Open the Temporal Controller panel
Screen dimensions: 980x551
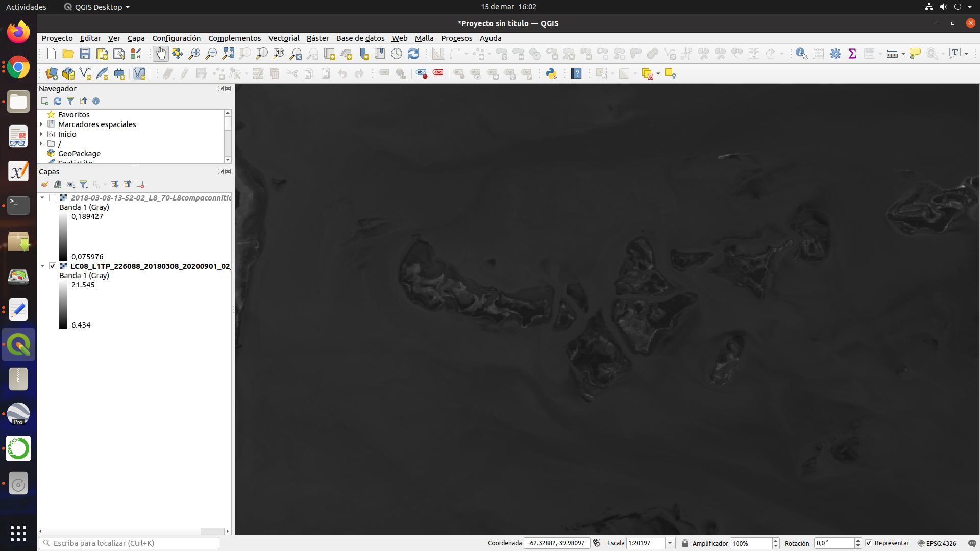(397, 54)
